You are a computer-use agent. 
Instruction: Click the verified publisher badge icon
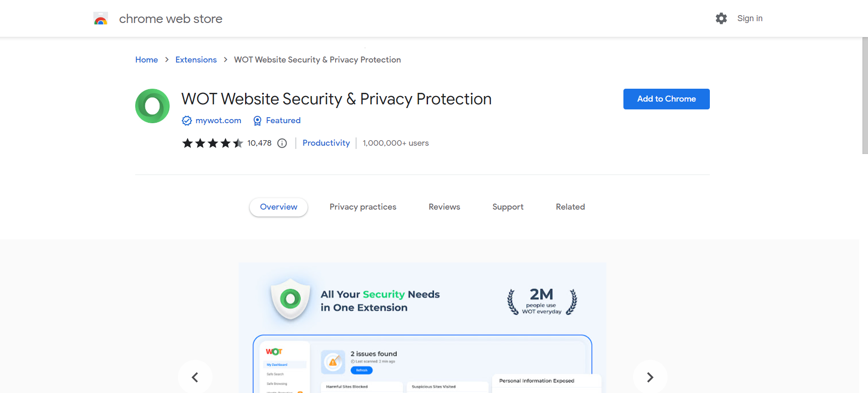tap(187, 120)
